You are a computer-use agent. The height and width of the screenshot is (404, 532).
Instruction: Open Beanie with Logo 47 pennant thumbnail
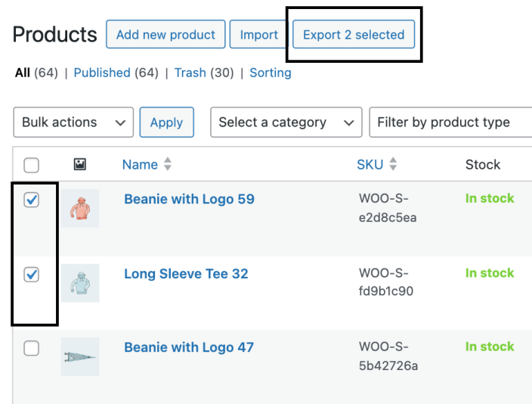coord(79,356)
